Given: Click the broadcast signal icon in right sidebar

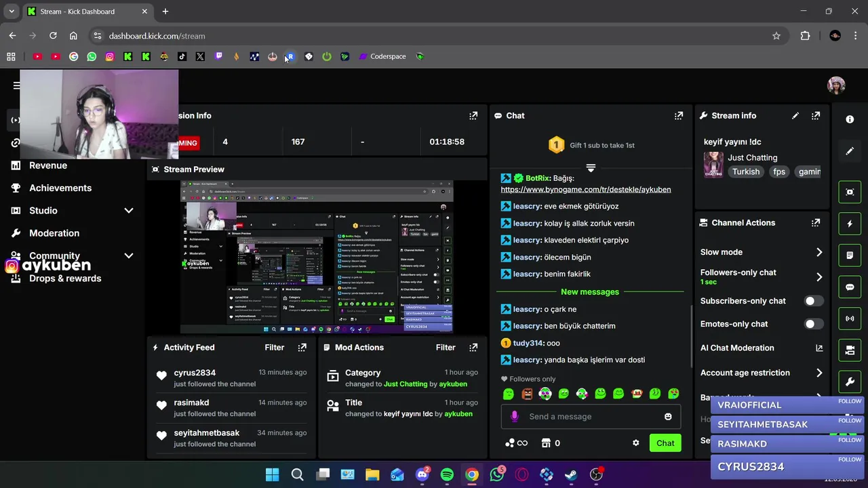Looking at the screenshot, I should [850, 318].
